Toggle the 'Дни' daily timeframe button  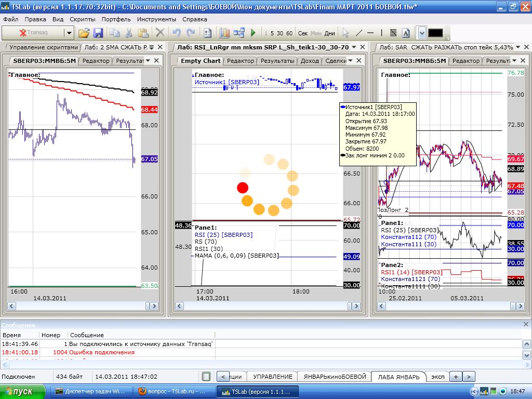pyautogui.click(x=329, y=33)
